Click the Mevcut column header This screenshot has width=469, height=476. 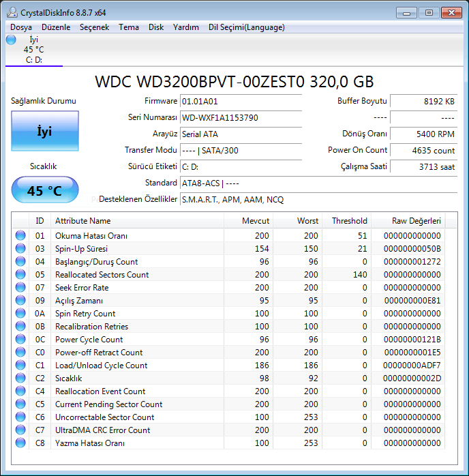(248, 221)
